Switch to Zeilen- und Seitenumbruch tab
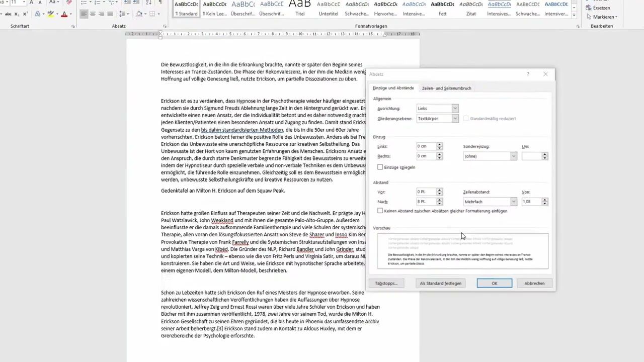644x362 pixels. coord(446,88)
